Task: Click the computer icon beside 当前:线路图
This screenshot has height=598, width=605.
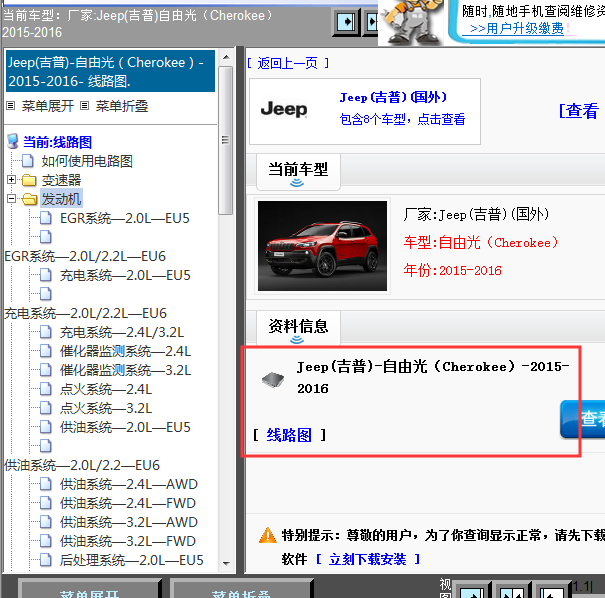Action: 13,142
